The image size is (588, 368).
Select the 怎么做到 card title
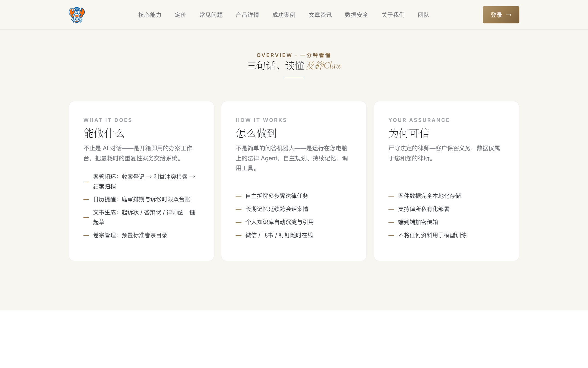coord(256,133)
